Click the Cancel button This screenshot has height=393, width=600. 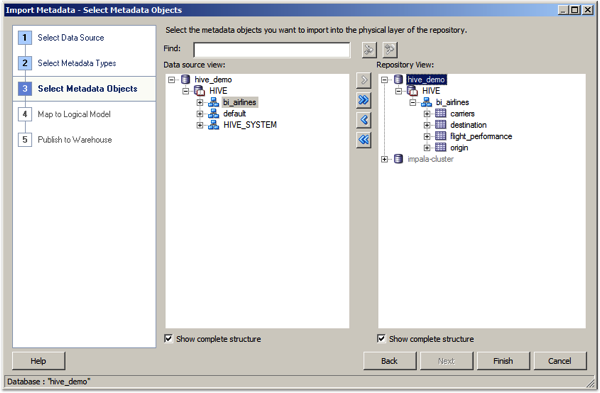coord(560,361)
